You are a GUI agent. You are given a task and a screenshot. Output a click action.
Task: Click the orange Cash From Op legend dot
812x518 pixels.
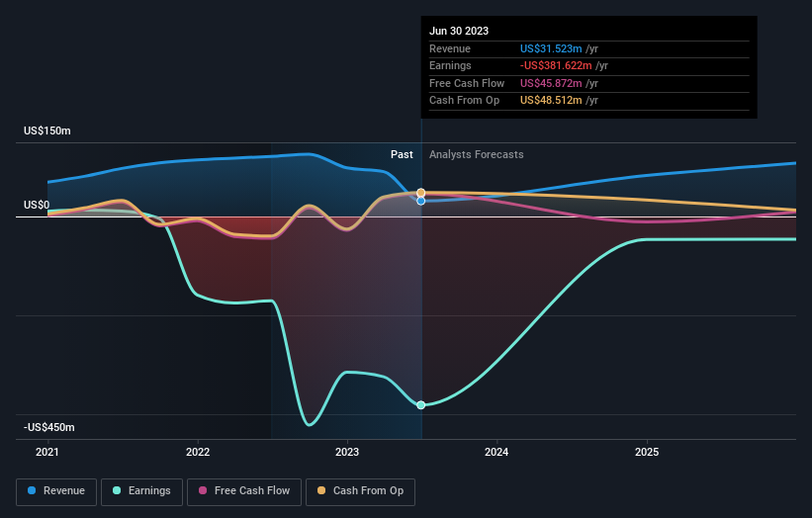click(x=321, y=490)
